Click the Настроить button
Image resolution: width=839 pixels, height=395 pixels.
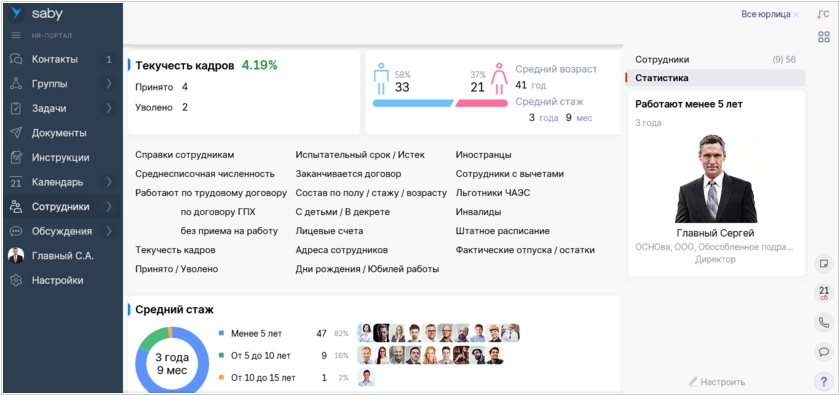pos(716,382)
